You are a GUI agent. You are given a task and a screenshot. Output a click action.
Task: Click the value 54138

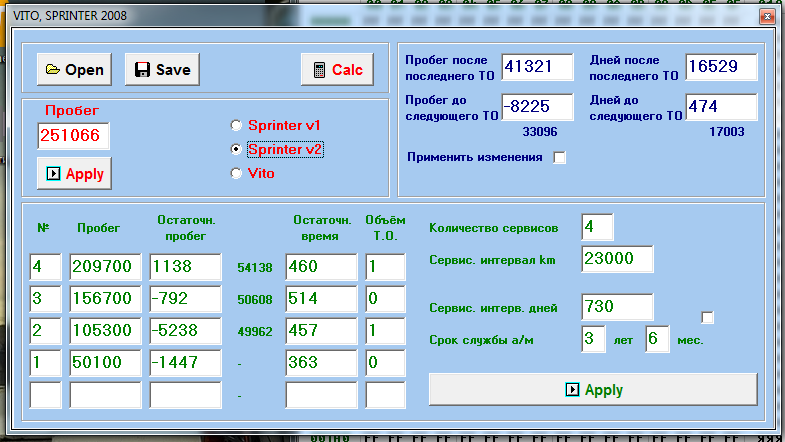coord(255,268)
